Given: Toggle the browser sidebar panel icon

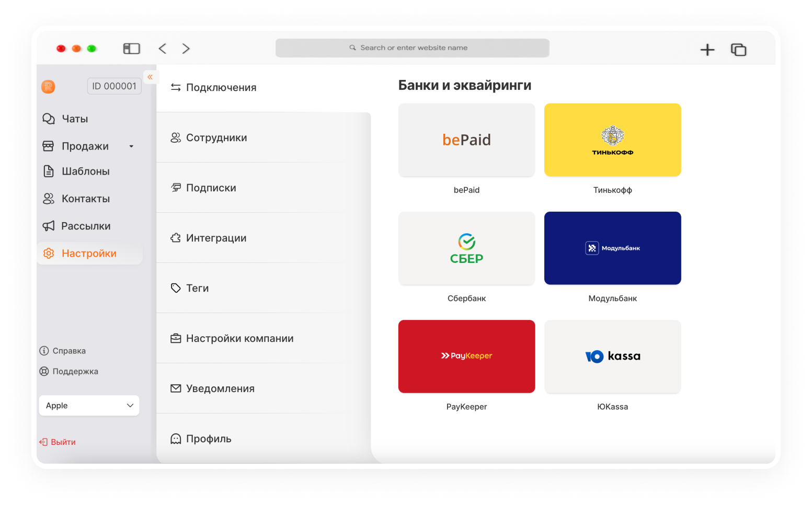Looking at the screenshot, I should click(x=131, y=49).
